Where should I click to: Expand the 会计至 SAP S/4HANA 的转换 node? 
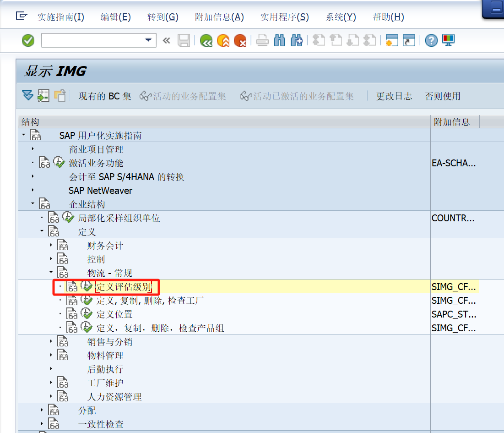[33, 176]
